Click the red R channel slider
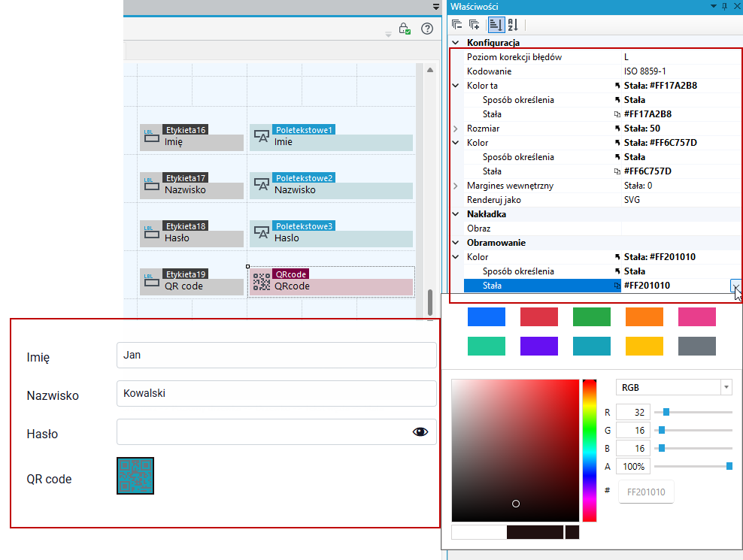 coord(693,412)
